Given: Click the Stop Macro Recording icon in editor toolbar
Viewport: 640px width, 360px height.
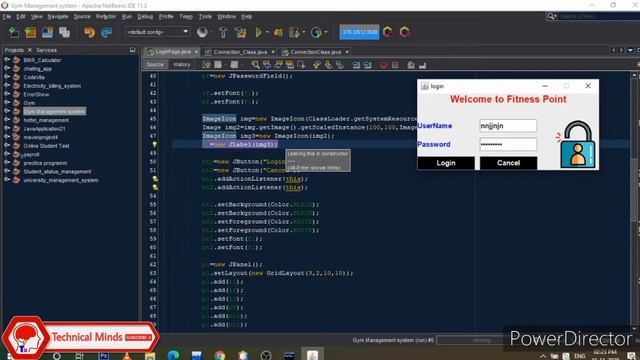Looking at the screenshot, I should pyautogui.click(x=395, y=64).
